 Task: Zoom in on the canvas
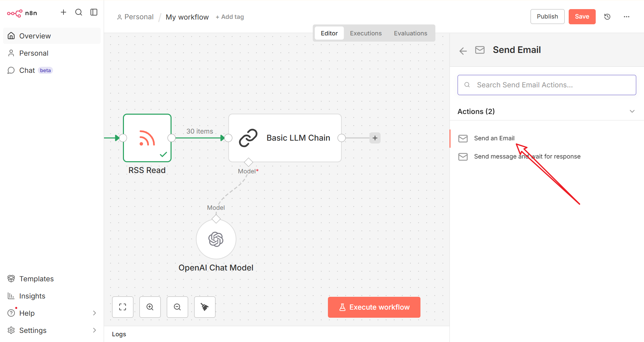pyautogui.click(x=150, y=307)
